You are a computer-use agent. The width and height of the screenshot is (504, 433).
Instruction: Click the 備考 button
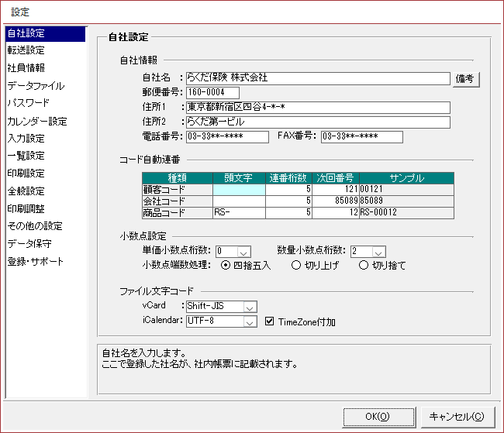[x=465, y=78]
